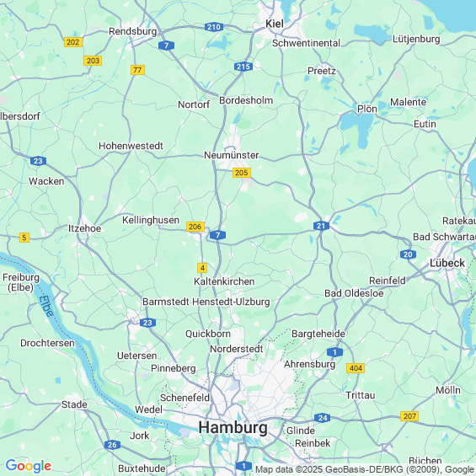Click the yellow 77 road marker

[137, 70]
